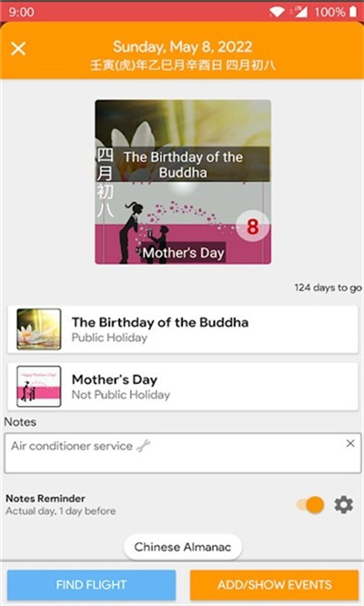
Task: Tap the Sunday, May 8, 2022 header title
Action: 182,46
